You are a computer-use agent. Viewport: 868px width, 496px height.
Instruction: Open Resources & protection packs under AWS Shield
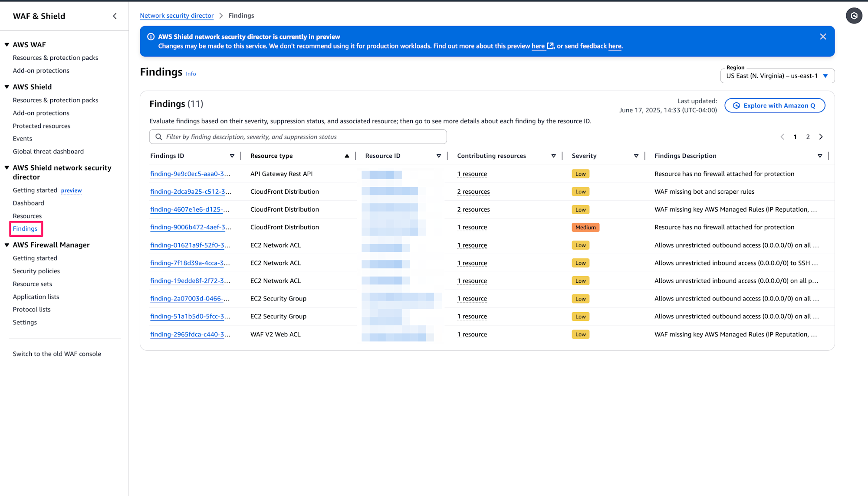[x=56, y=100]
